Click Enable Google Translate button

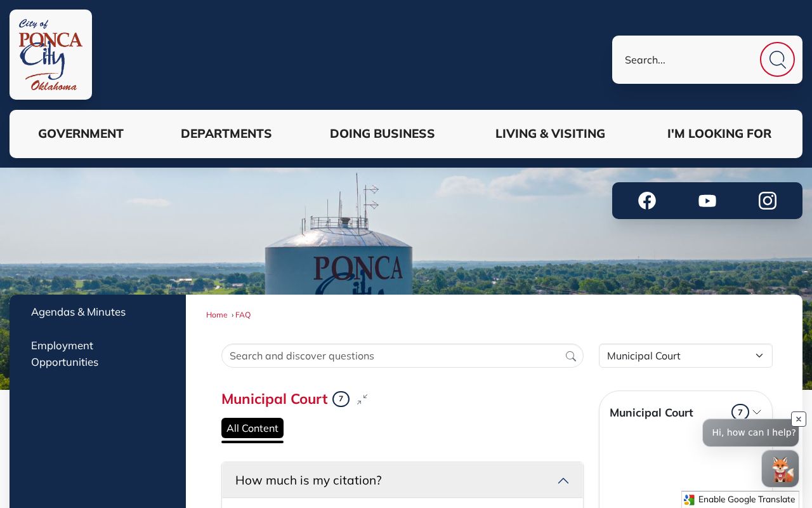coord(740,500)
